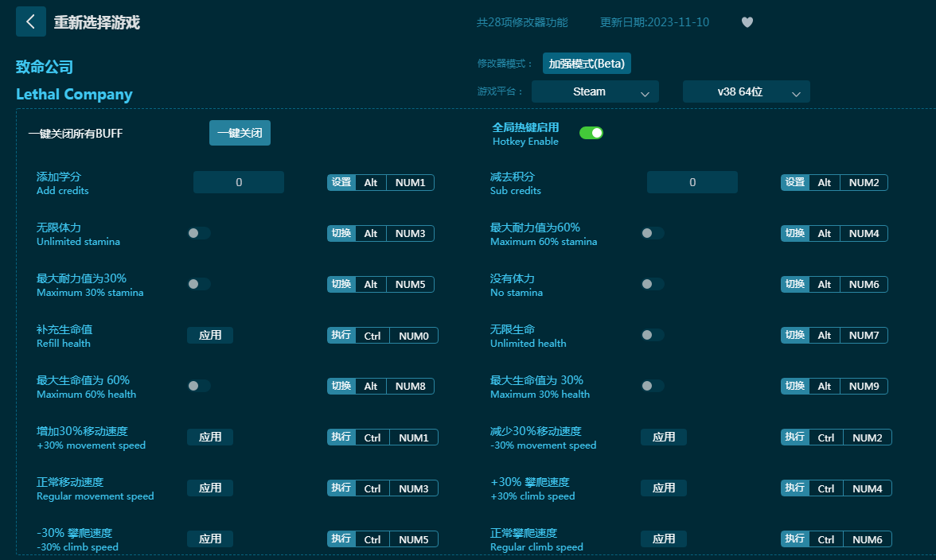
Task: Click 切换 hotkey for Maximum 60% stamina
Action: pos(795,233)
